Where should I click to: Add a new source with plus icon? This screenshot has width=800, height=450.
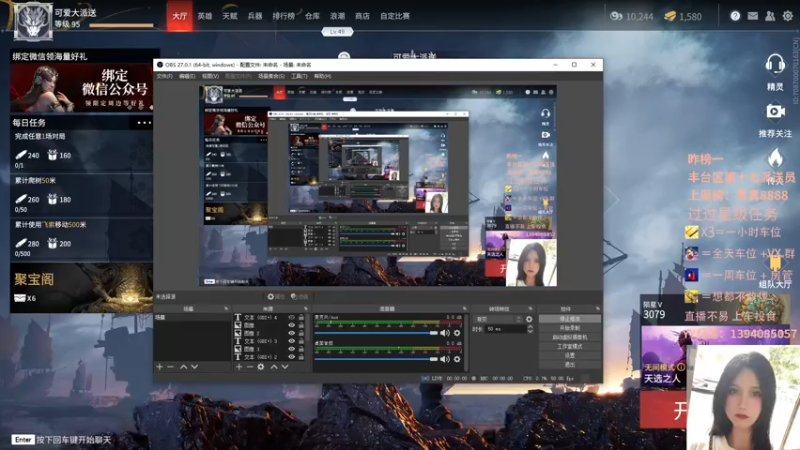(239, 367)
